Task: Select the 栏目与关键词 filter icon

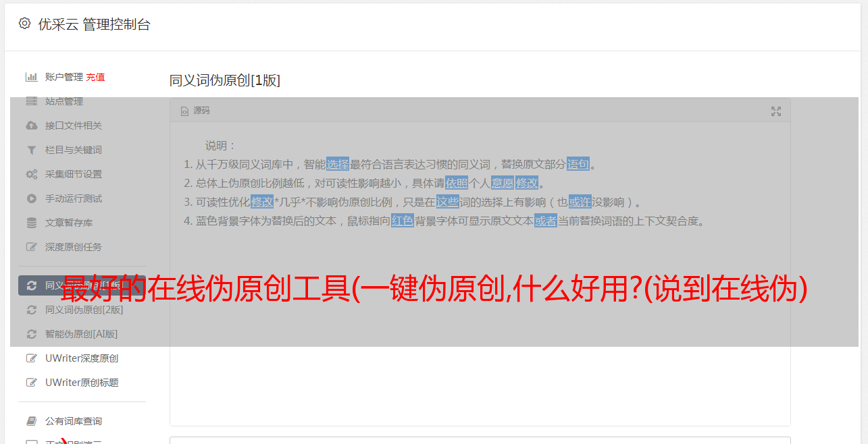Action: pyautogui.click(x=31, y=150)
